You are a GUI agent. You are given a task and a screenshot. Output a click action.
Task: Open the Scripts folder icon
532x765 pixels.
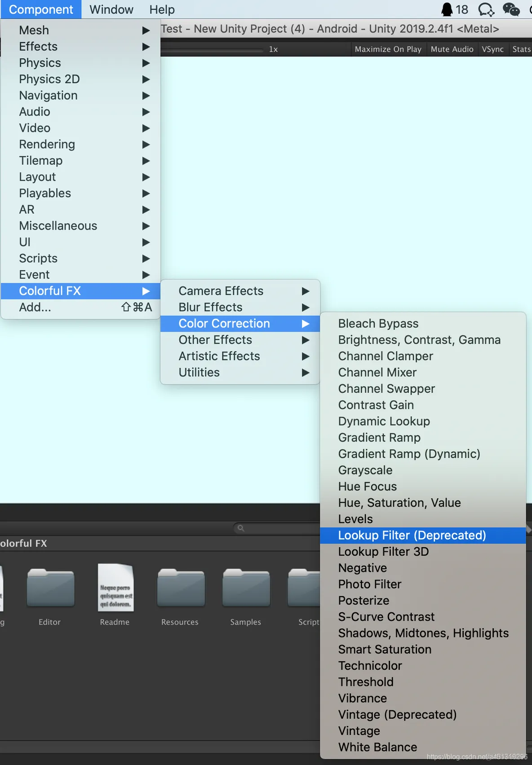click(304, 588)
